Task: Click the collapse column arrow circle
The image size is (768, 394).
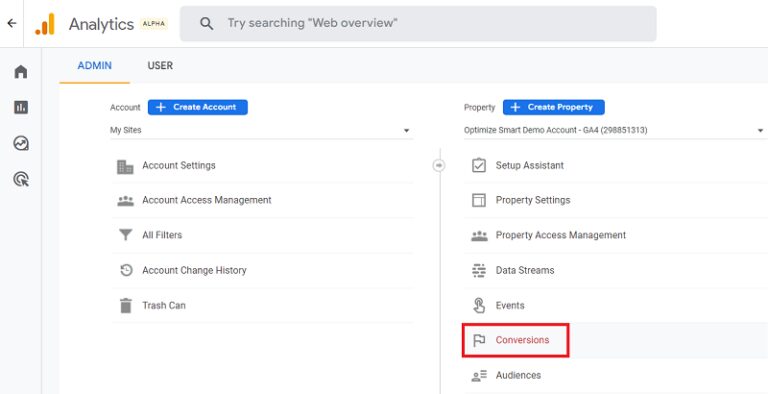Action: point(439,166)
